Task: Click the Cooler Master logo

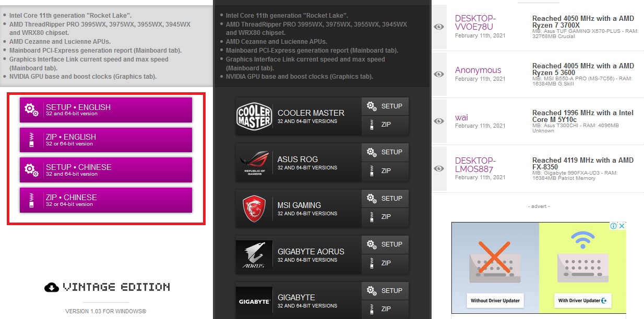Action: (x=254, y=116)
